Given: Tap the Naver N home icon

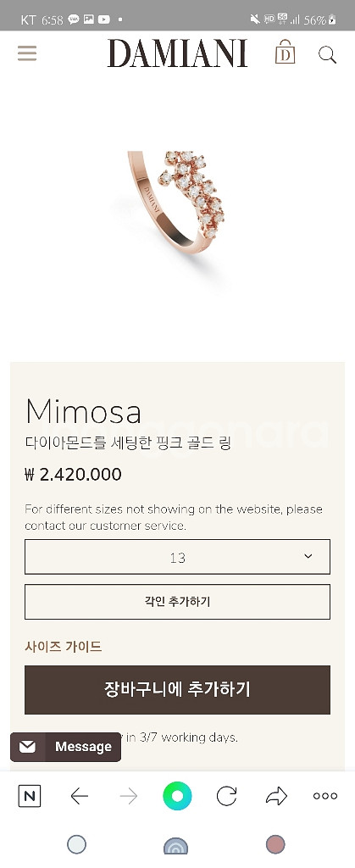Looking at the screenshot, I should pos(30,796).
